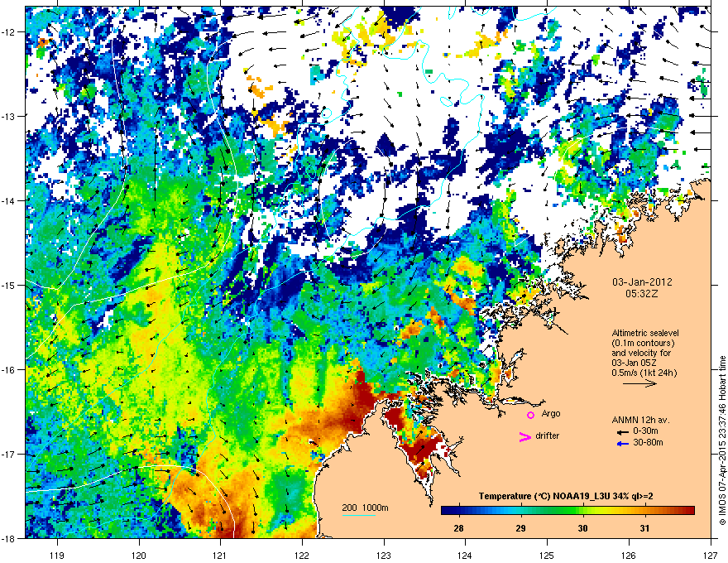Click the latitude axis label -17
The image size is (728, 563).
click(x=8, y=454)
